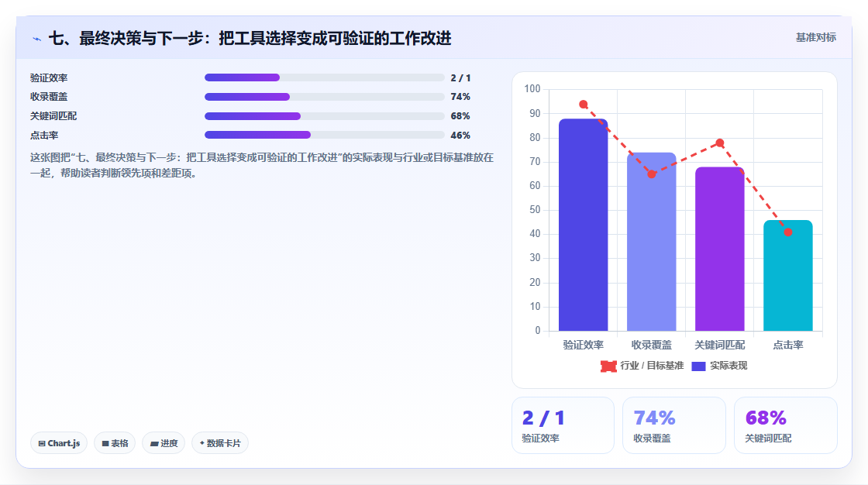Click the 点击率 progress row label

[x=44, y=135]
